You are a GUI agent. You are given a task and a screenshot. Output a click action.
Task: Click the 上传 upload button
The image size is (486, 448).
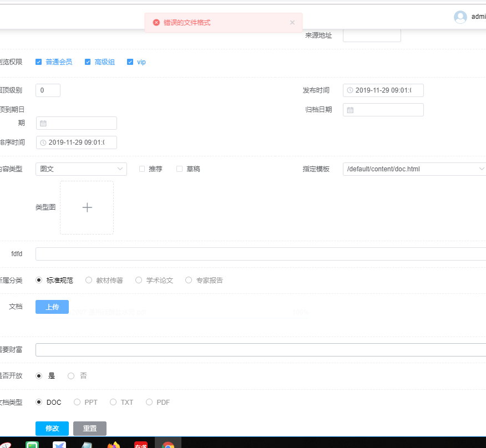52,307
